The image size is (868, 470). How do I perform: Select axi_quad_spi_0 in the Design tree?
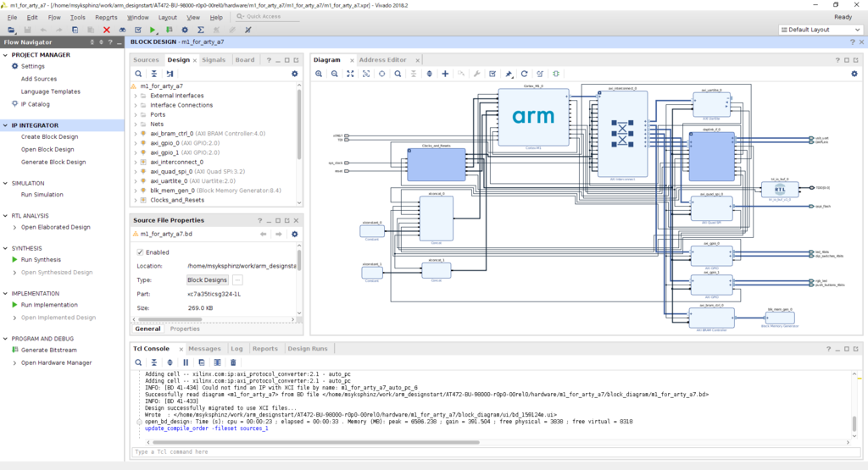pyautogui.click(x=198, y=171)
